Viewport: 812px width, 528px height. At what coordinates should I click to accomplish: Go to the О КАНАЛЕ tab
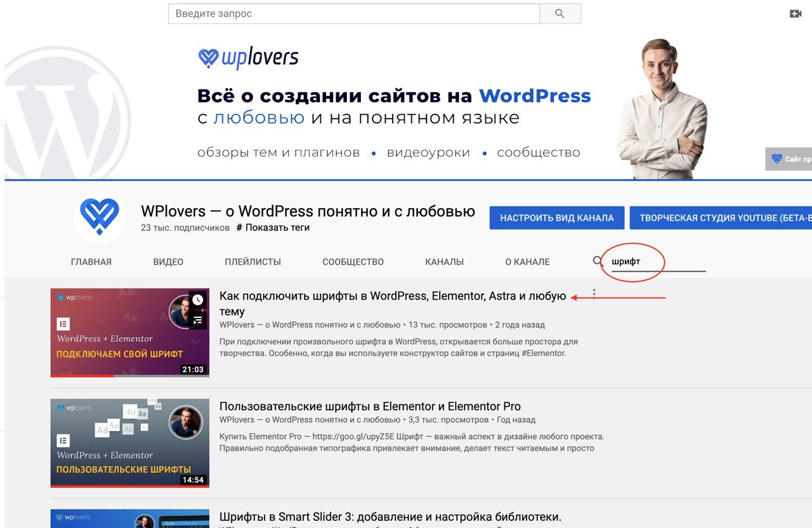[x=527, y=261]
